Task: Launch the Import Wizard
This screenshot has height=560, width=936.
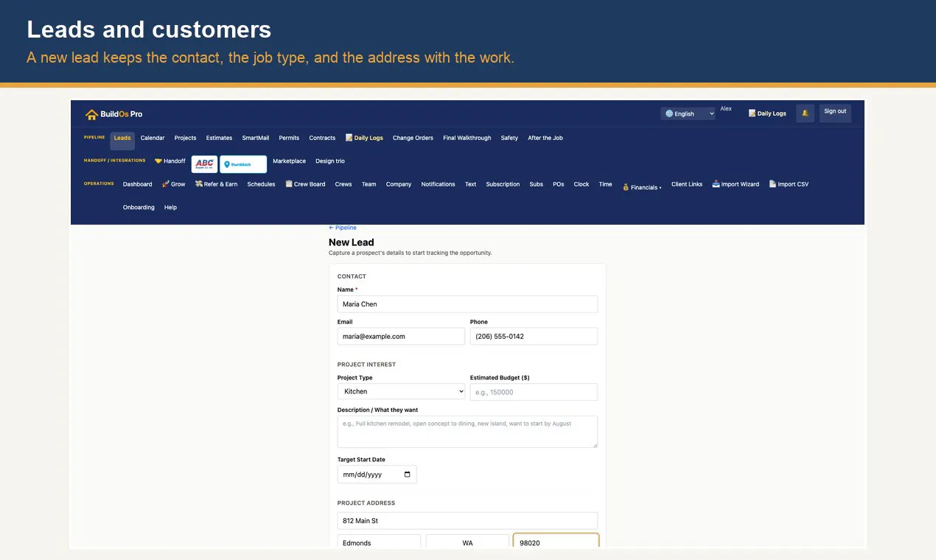Action: pyautogui.click(x=736, y=184)
